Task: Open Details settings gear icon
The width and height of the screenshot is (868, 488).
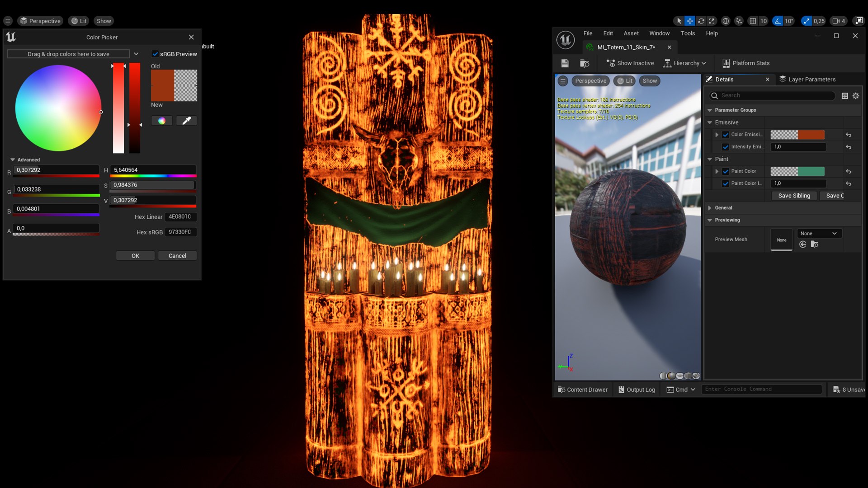Action: coord(856,96)
